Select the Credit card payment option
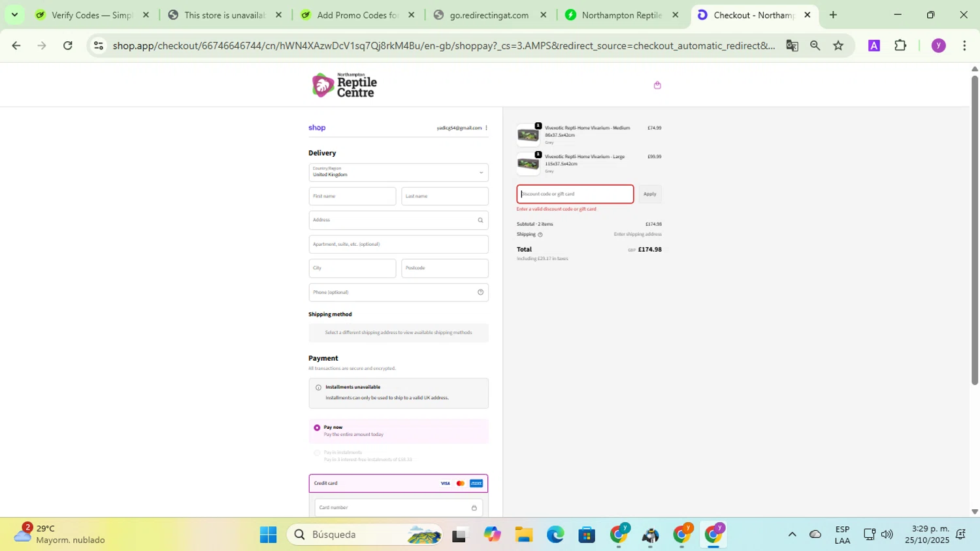This screenshot has width=980, height=551. (399, 484)
